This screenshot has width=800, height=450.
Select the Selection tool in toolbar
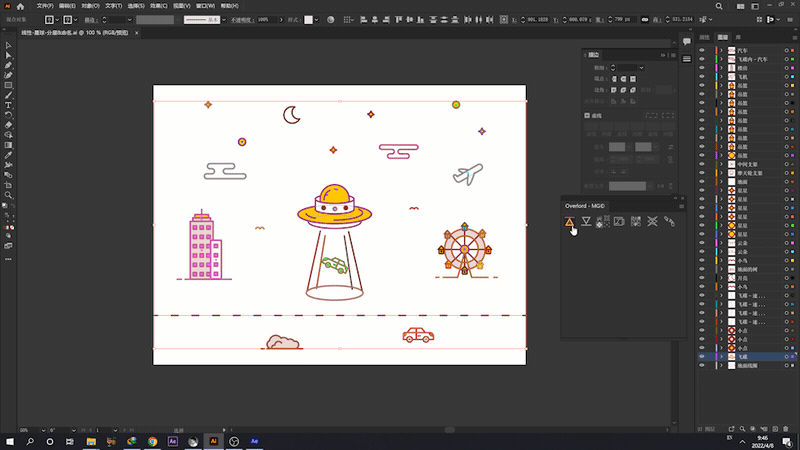tap(8, 46)
